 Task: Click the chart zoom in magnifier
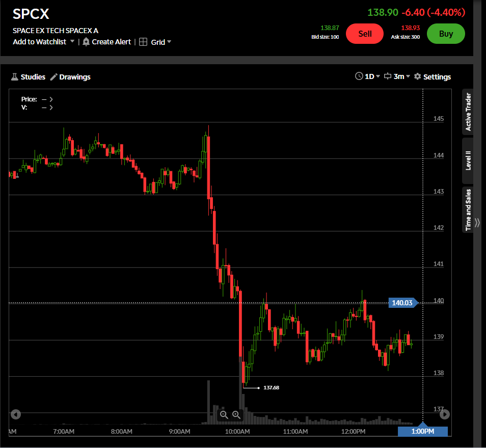(236, 415)
